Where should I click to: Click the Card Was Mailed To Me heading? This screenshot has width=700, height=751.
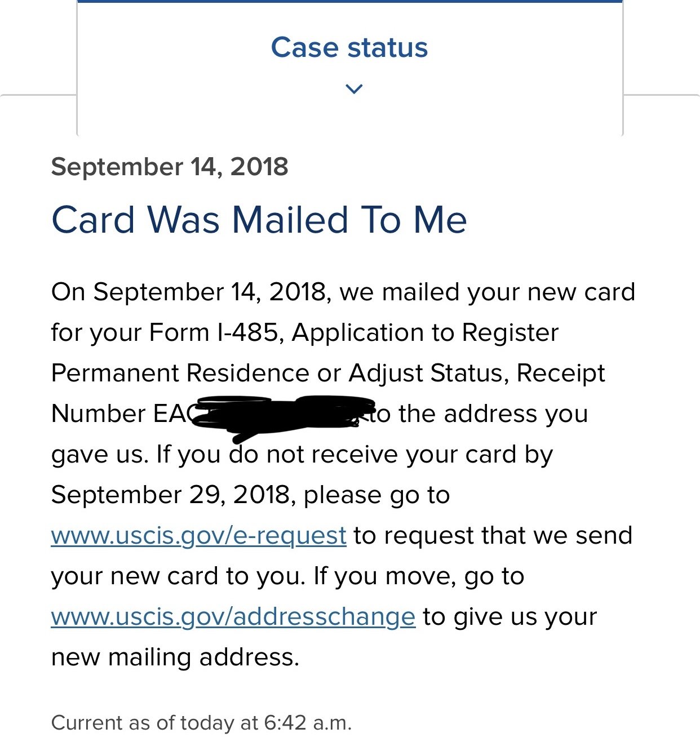[x=259, y=219]
